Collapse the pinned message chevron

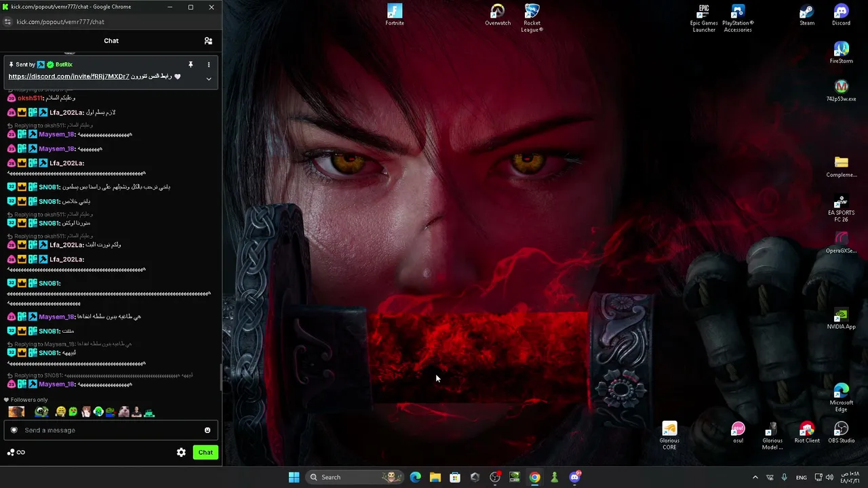click(x=209, y=79)
